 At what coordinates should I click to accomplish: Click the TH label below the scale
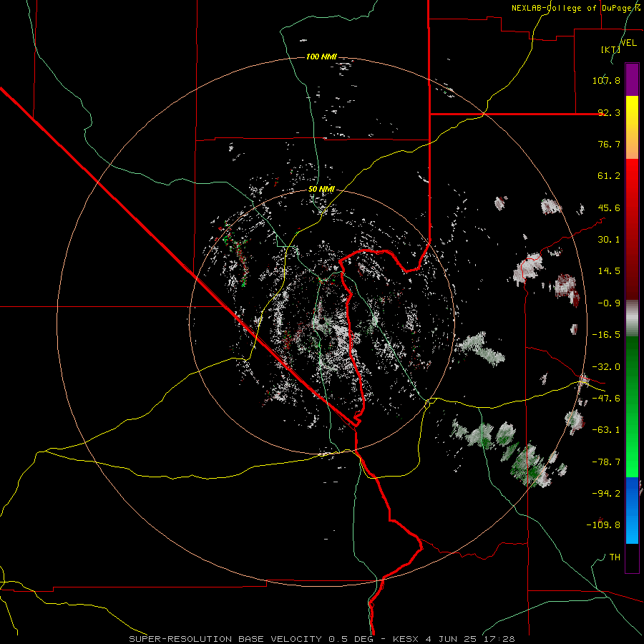615,557
